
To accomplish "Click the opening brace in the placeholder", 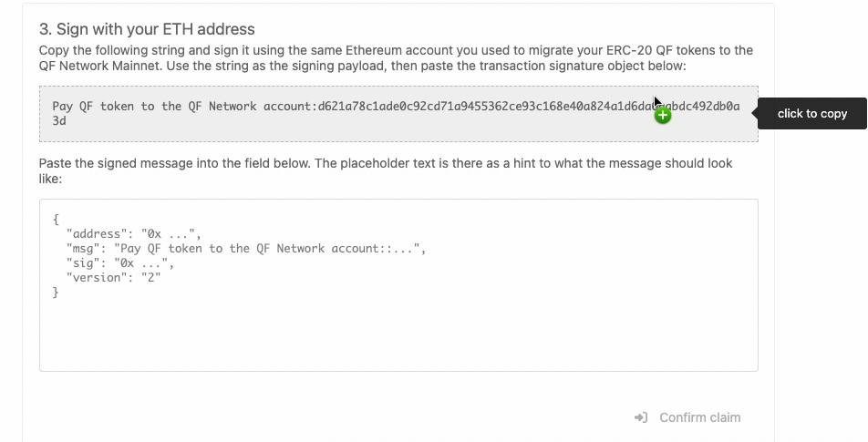I will (x=56, y=220).
